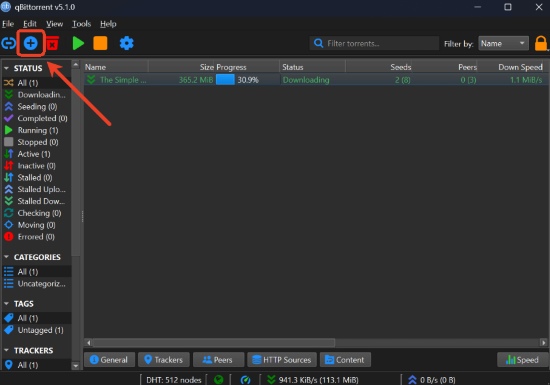The image size is (550, 385).
Task: Start torrents with green play icon
Action: pos(78,43)
